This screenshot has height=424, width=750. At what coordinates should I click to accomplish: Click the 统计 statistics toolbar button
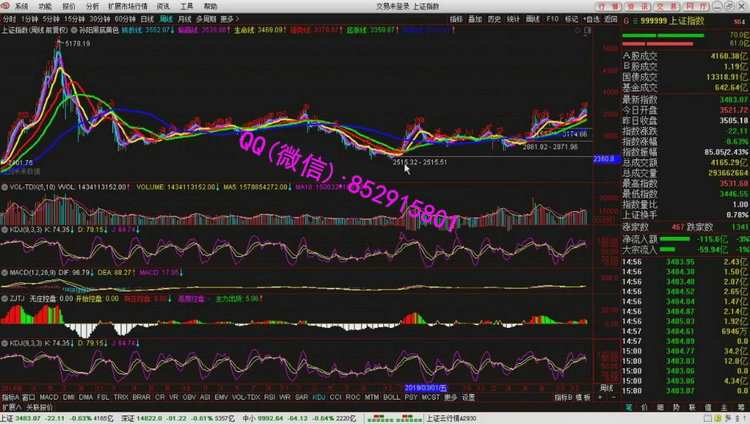tap(513, 18)
